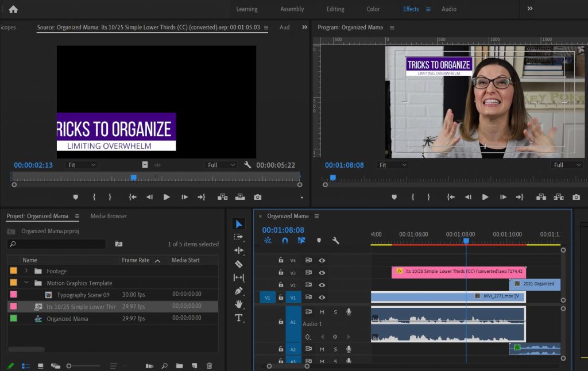The height and width of the screenshot is (371, 588).
Task: Mute audio track A1
Action: tap(322, 312)
